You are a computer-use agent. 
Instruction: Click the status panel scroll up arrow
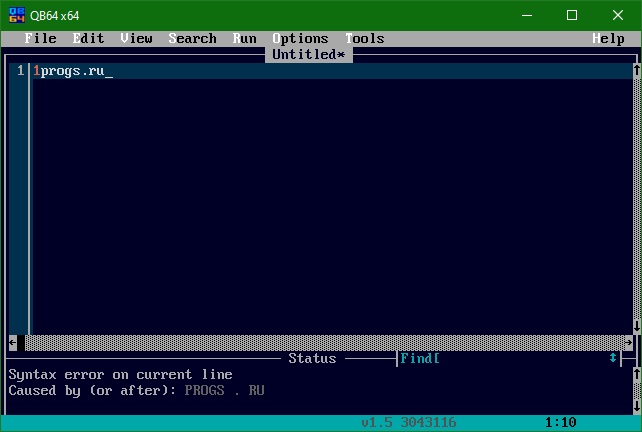point(637,374)
